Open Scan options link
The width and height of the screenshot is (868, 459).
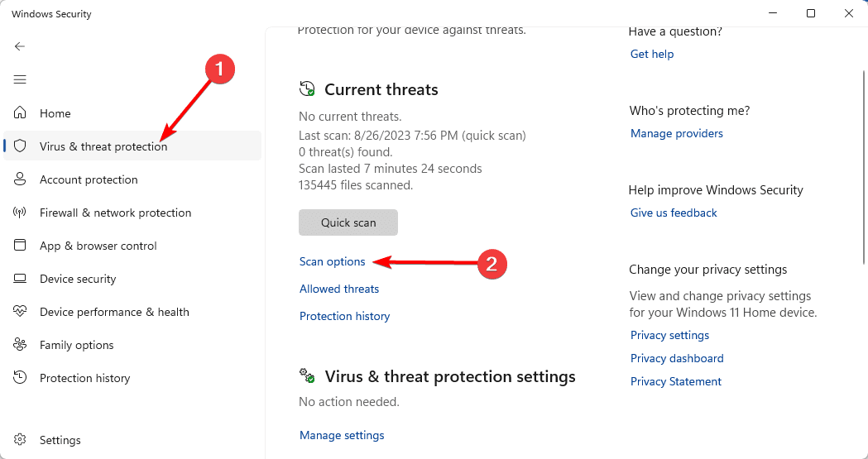pyautogui.click(x=332, y=261)
